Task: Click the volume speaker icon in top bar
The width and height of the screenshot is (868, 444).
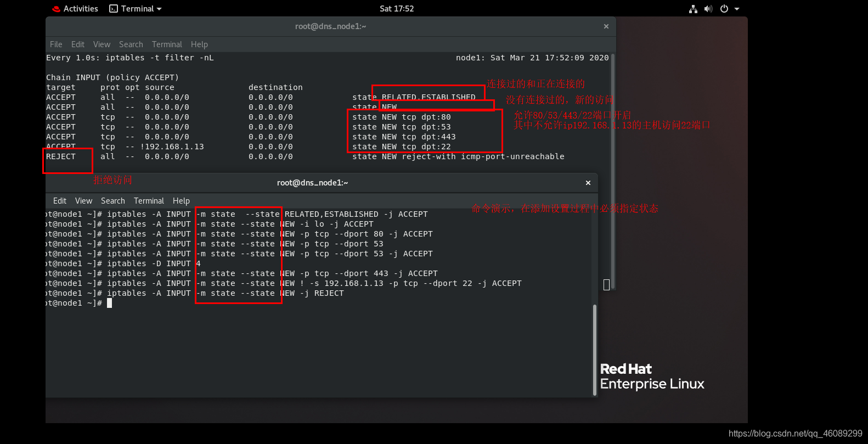Action: point(708,9)
